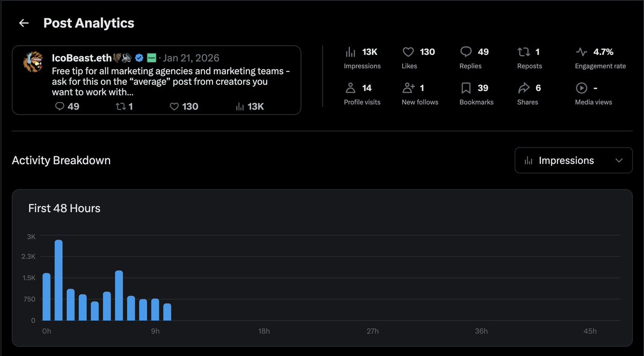The width and height of the screenshot is (644, 356).
Task: Click the green affiliate badge next to name
Action: tap(151, 58)
